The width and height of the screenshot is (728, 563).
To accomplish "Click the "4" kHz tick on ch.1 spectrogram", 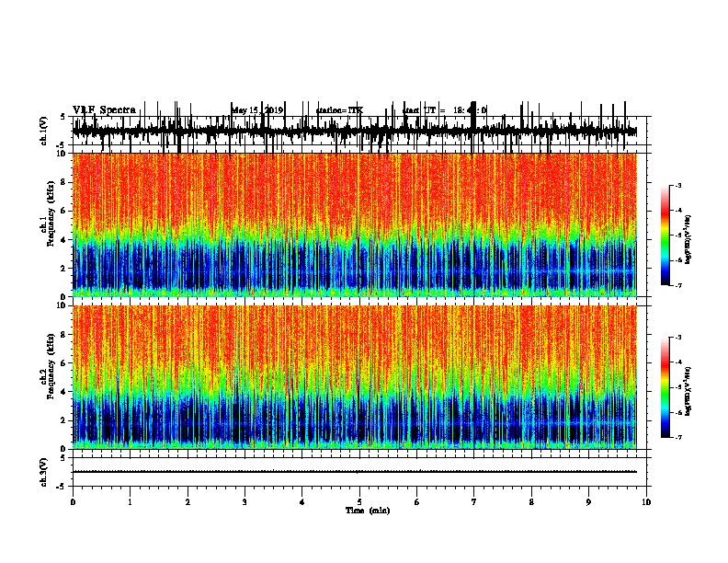I will 64,240.
